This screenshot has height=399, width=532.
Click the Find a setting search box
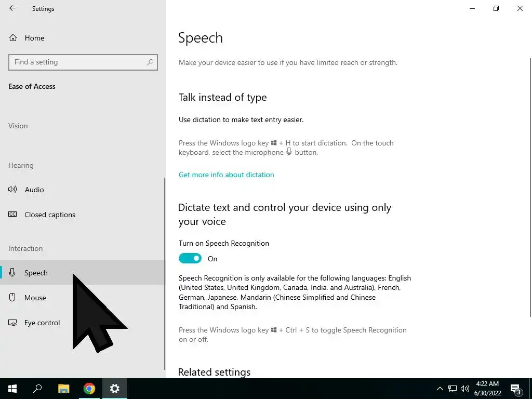coord(83,62)
